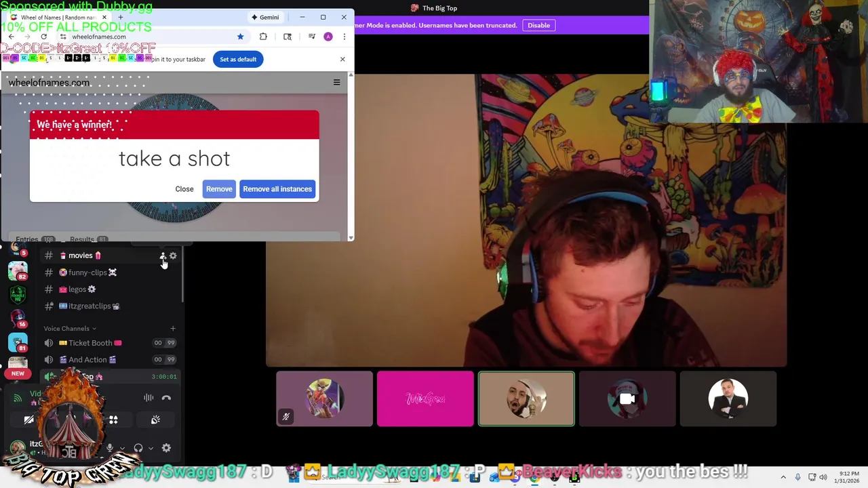Click site info icon left of URL
This screenshot has width=868, height=488.
(62, 37)
